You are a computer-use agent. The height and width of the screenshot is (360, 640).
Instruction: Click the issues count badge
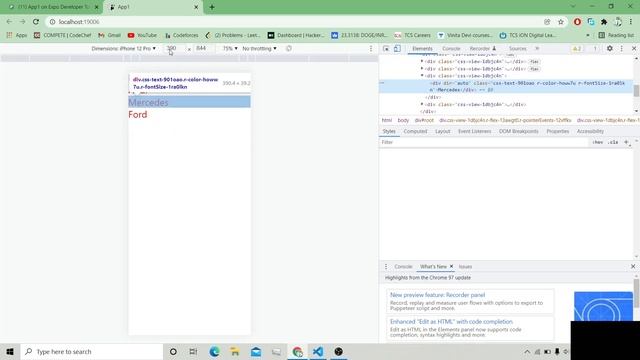tap(595, 48)
